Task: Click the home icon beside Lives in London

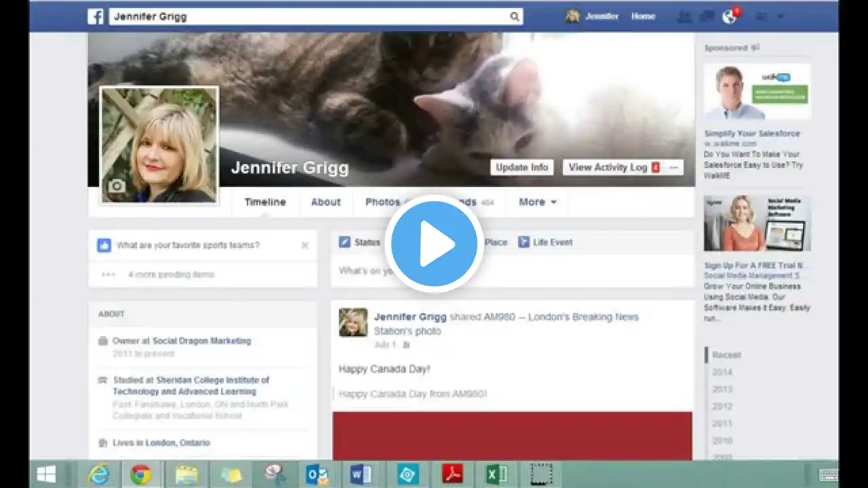Action: [x=103, y=443]
